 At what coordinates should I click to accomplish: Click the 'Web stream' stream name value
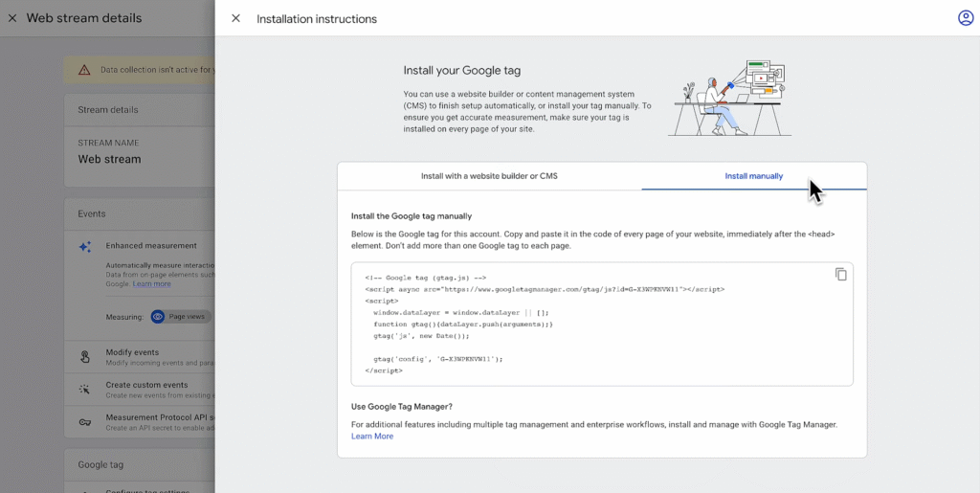[109, 159]
